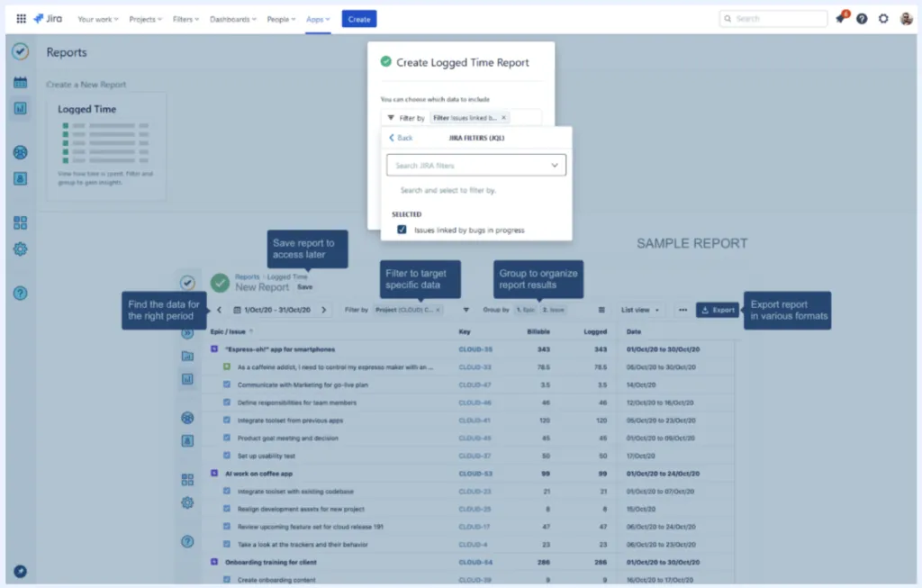The width and height of the screenshot is (922, 588).
Task: Click the 'Logged' column header
Action: pyautogui.click(x=595, y=331)
